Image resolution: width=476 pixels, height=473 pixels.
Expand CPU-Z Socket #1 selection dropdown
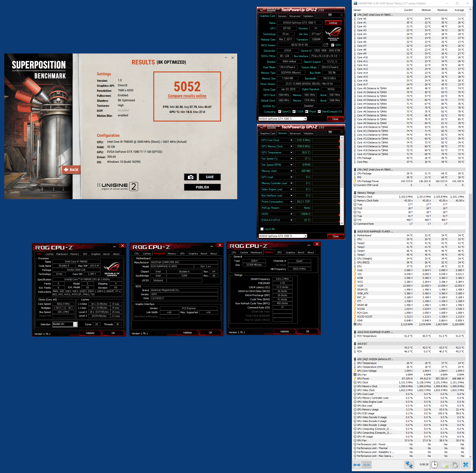coord(75,324)
